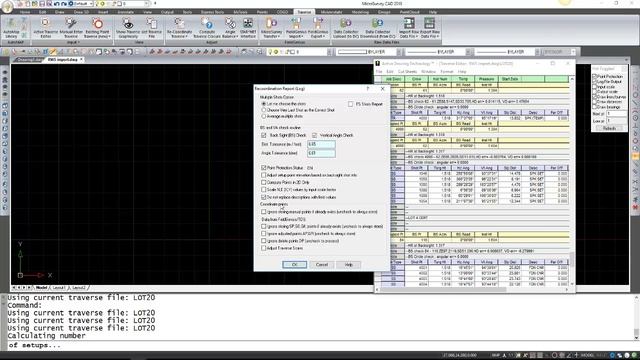Screen dimensions: 640x360
Task: Select 'Average multiple shots' radio option
Action: pos(264,116)
